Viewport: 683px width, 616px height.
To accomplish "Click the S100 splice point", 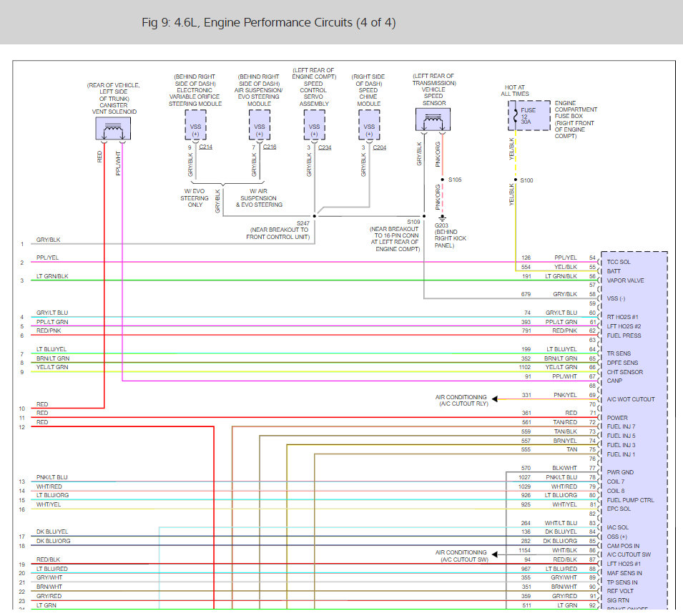I will [x=516, y=180].
